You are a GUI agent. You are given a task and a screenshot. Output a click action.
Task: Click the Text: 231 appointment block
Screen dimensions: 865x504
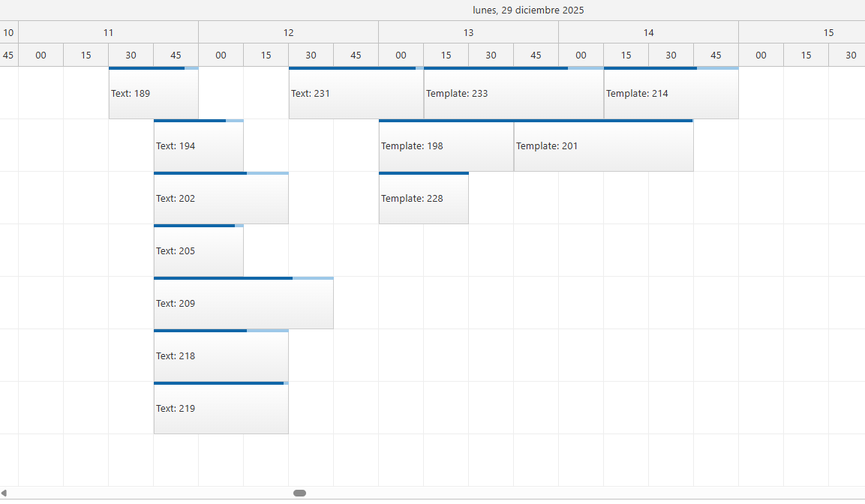pos(356,94)
